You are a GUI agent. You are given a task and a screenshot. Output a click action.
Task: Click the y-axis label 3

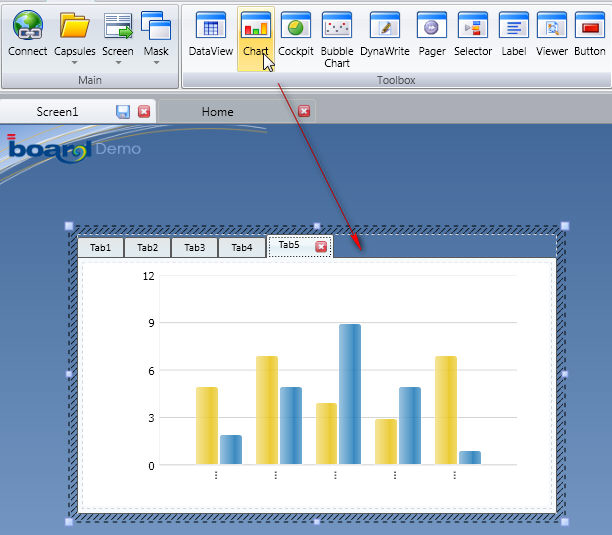pyautogui.click(x=151, y=418)
